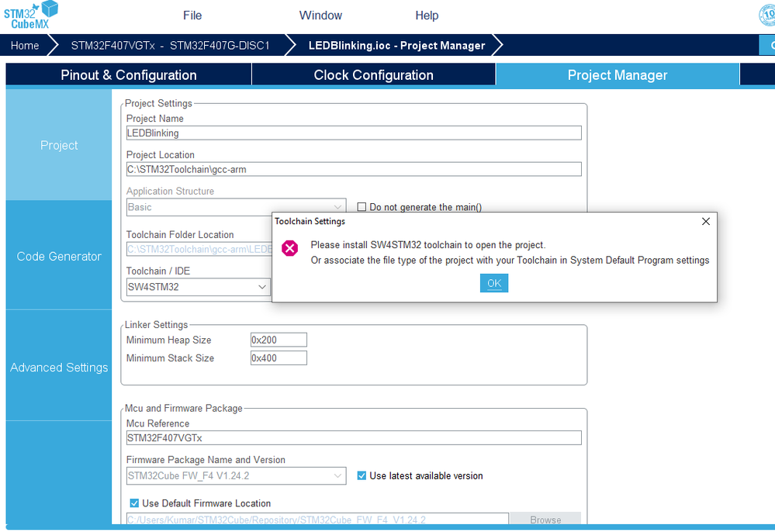Click the Toolchain Folder Location field

199,249
